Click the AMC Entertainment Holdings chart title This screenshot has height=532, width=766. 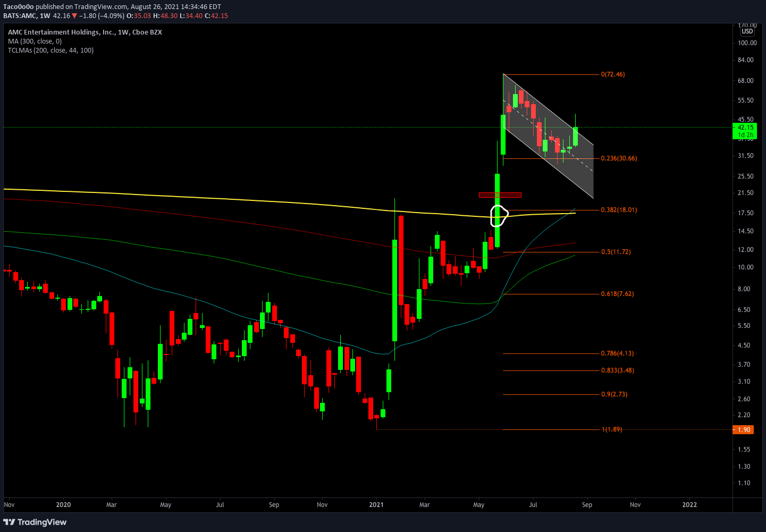(x=85, y=32)
